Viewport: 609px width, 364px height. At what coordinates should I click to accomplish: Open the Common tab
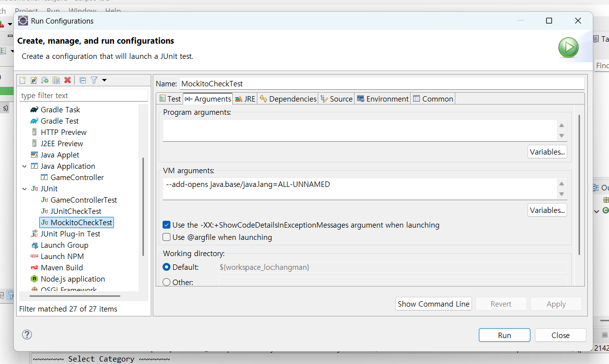(x=433, y=99)
